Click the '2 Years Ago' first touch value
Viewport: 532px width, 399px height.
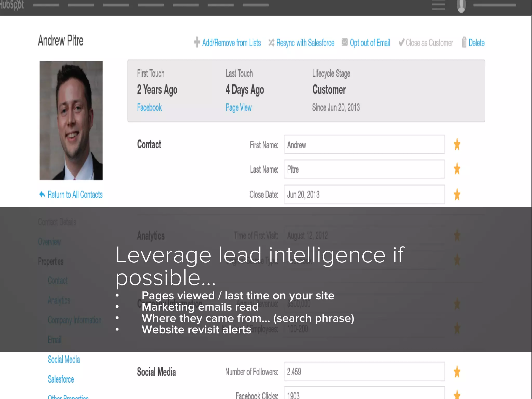[157, 90]
